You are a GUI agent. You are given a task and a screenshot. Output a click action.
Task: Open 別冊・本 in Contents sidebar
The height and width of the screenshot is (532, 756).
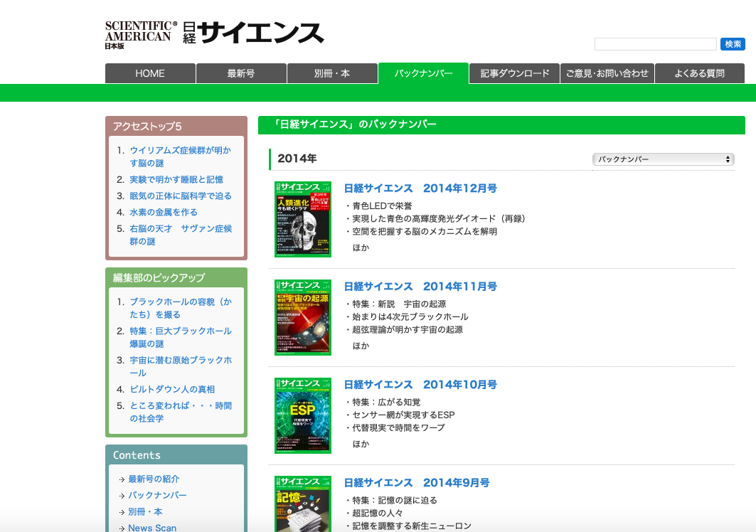click(145, 512)
